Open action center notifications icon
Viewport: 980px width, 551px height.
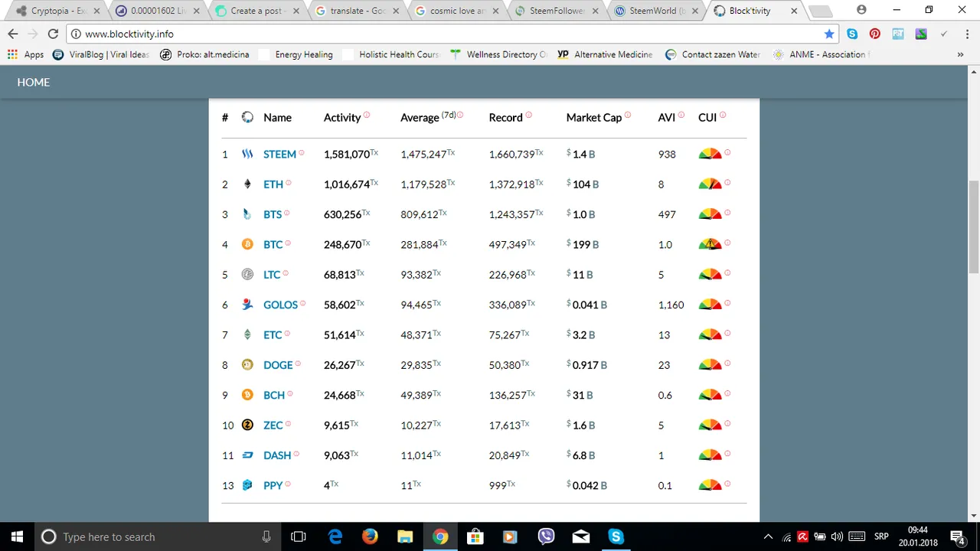click(957, 536)
